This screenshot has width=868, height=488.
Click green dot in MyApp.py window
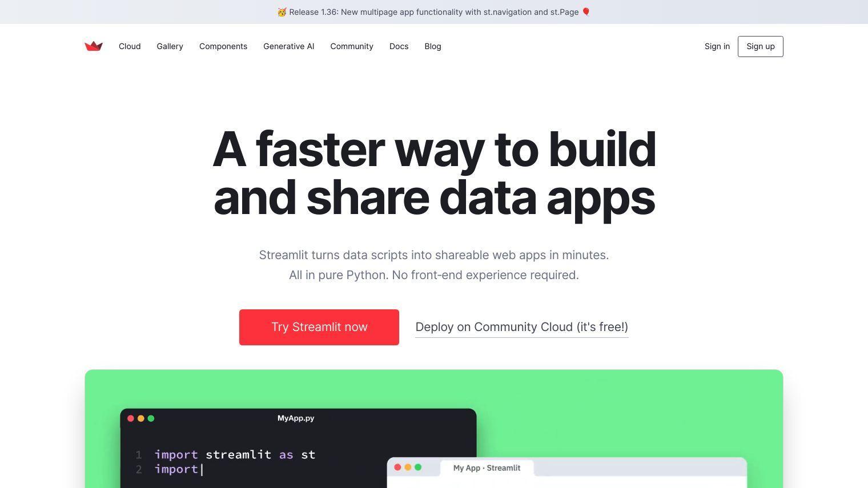[x=151, y=418]
